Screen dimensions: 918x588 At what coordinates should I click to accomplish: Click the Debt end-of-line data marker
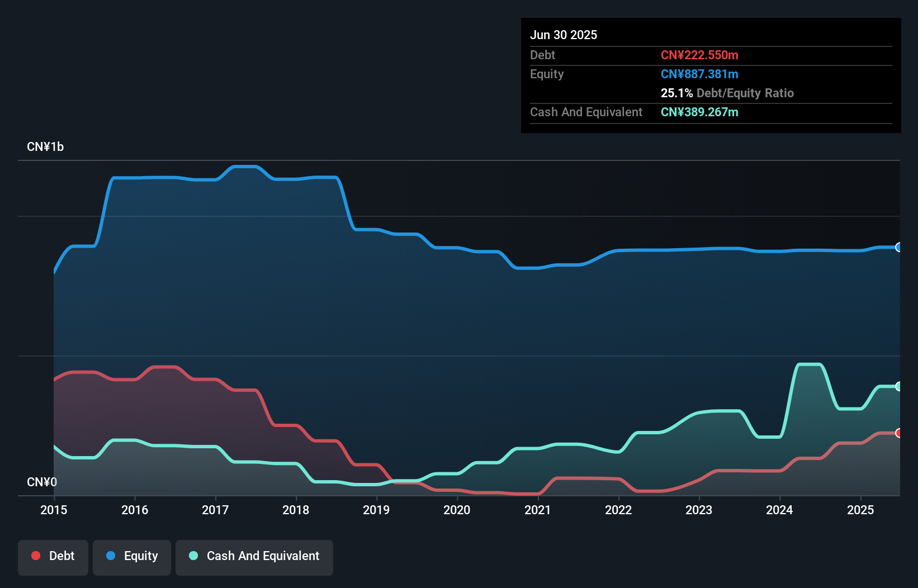point(899,433)
